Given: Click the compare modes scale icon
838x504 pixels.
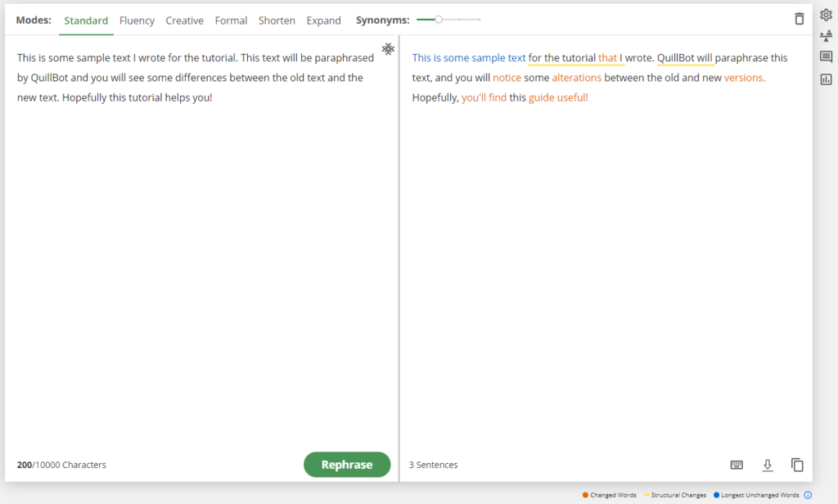Looking at the screenshot, I should pyautogui.click(x=826, y=36).
